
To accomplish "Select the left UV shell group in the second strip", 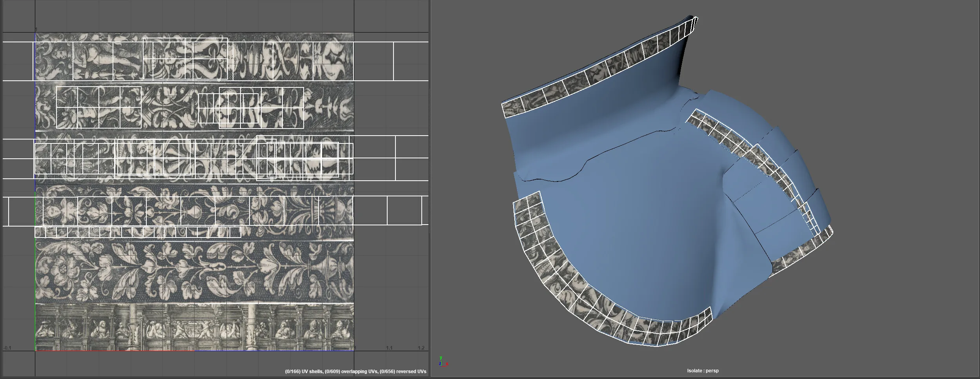I will tap(98, 107).
